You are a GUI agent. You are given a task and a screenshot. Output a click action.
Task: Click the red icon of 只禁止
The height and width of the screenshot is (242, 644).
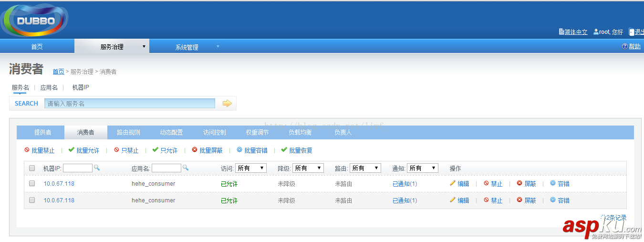116,150
